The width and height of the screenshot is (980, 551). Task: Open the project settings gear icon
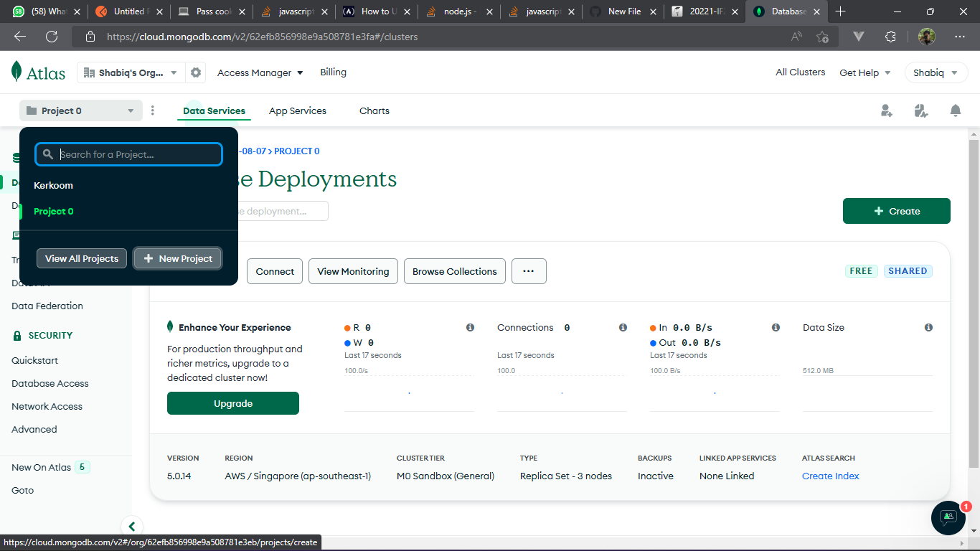pyautogui.click(x=196, y=72)
